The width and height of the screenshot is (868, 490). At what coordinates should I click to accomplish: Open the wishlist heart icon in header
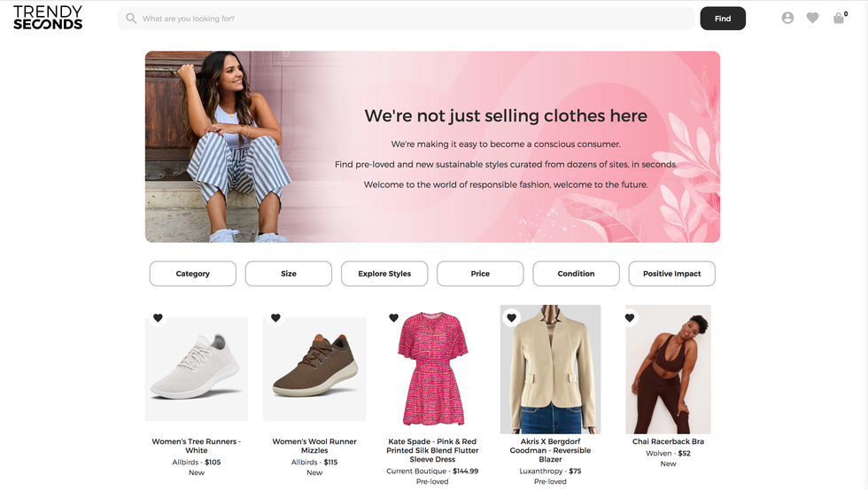pos(812,18)
